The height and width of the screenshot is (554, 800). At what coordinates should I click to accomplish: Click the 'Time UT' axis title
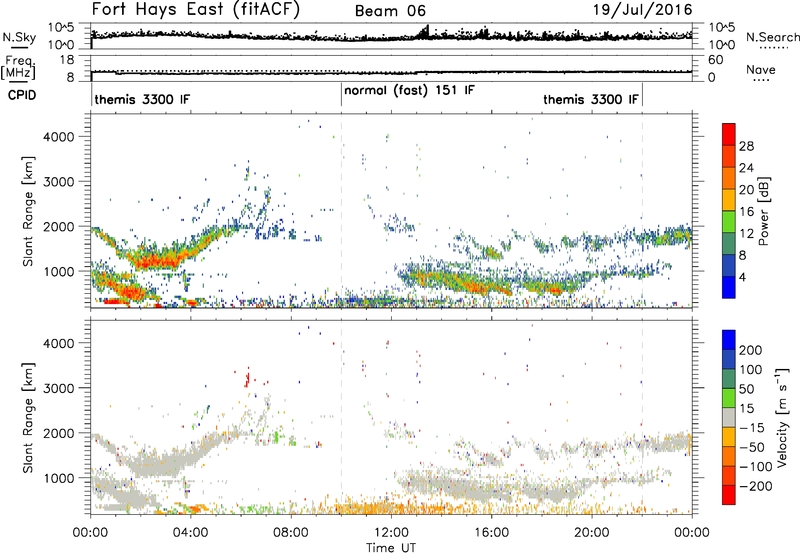(391, 548)
